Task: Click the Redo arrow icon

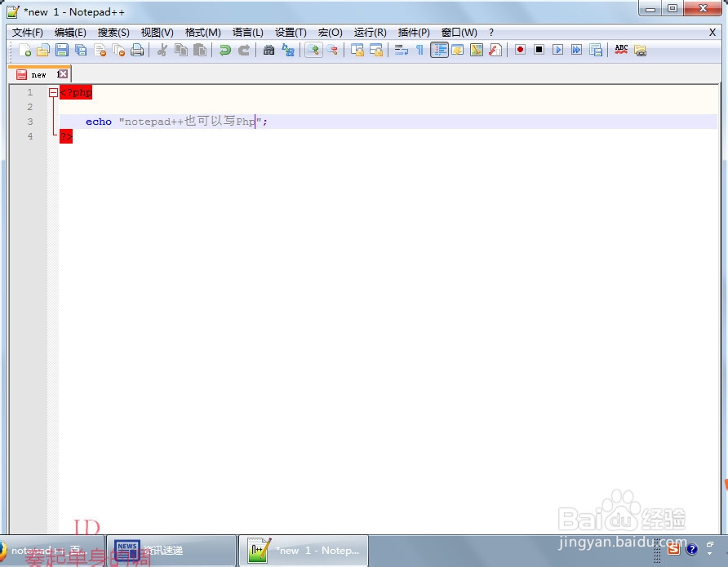Action: pyautogui.click(x=244, y=50)
